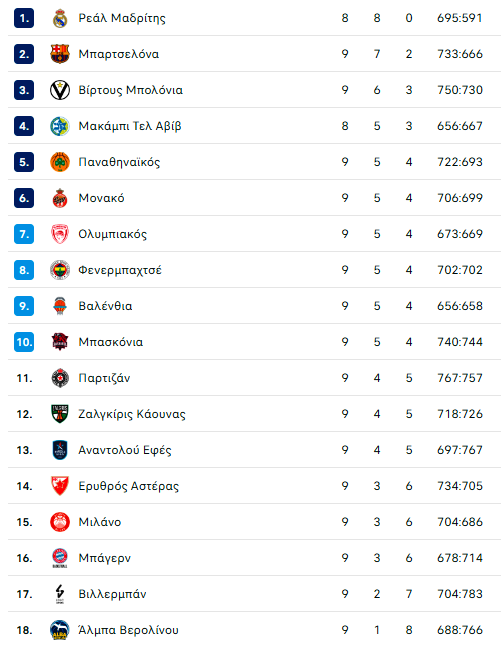Select the Virtus Bologna black V logo
501x646 pixels.
[x=60, y=90]
